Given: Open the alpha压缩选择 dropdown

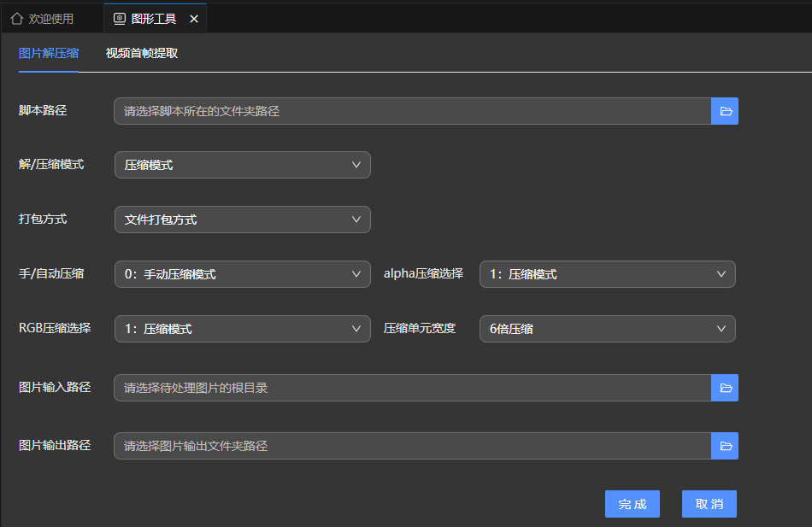Looking at the screenshot, I should 607,274.
